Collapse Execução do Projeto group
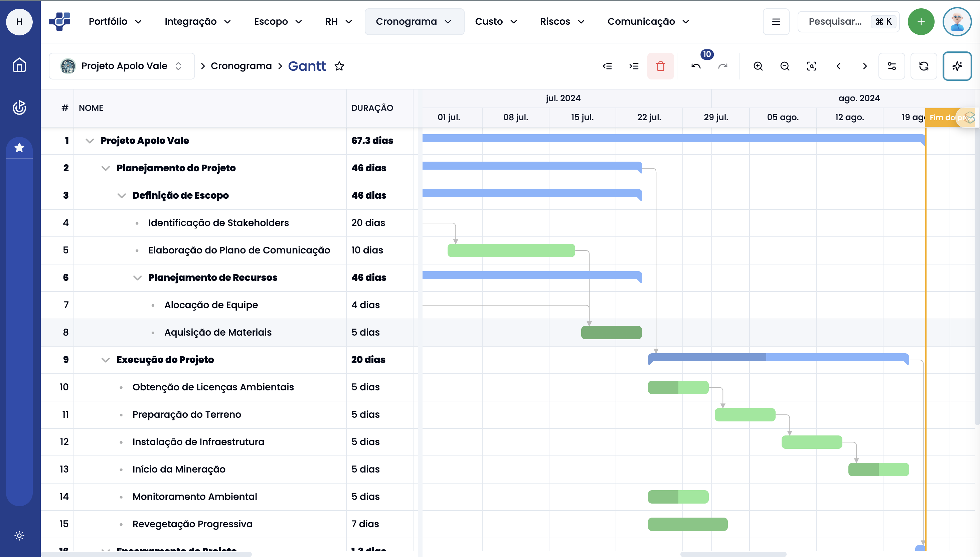Screen dimensions: 980x557 [x=106, y=360]
